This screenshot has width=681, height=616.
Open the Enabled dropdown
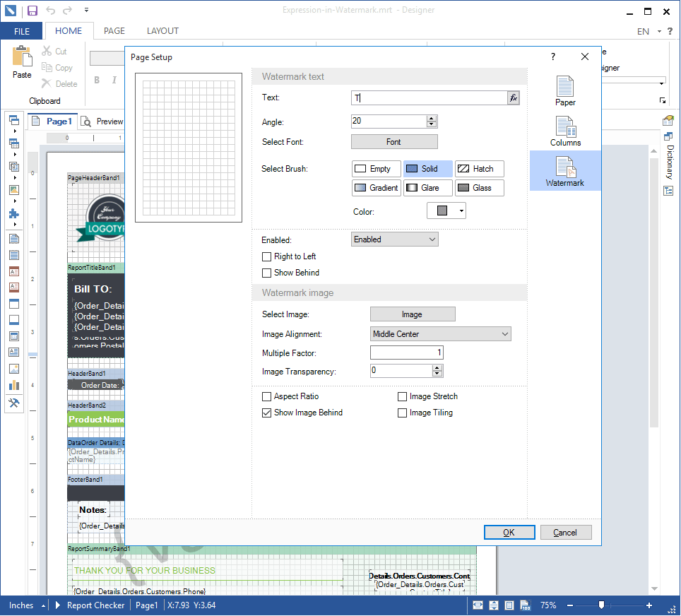(x=394, y=239)
